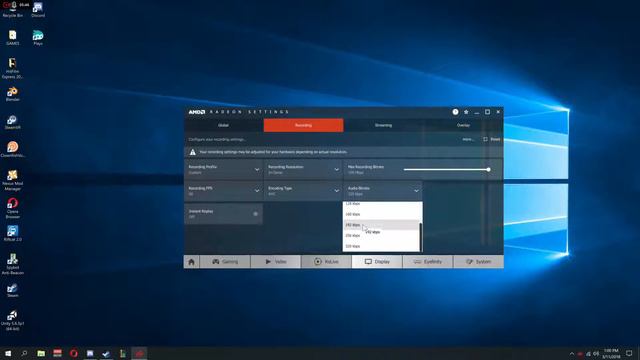
Task: Open the Spybot Anti-Beacon shortcut
Action: pos(13,264)
